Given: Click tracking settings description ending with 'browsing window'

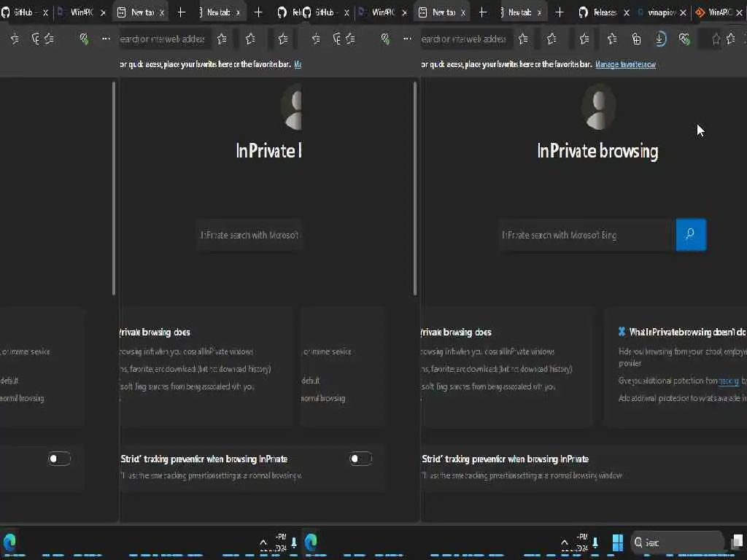Looking at the screenshot, I should (522, 475).
